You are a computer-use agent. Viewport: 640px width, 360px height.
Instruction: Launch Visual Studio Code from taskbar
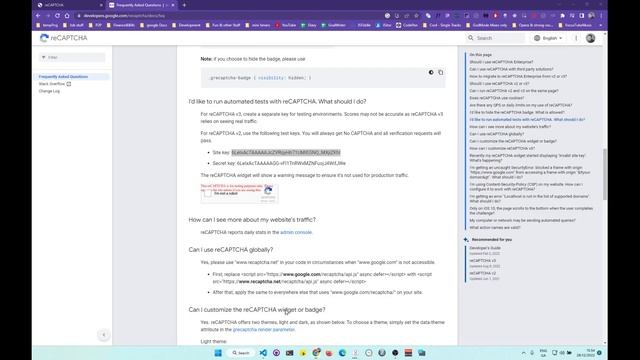coord(263,353)
